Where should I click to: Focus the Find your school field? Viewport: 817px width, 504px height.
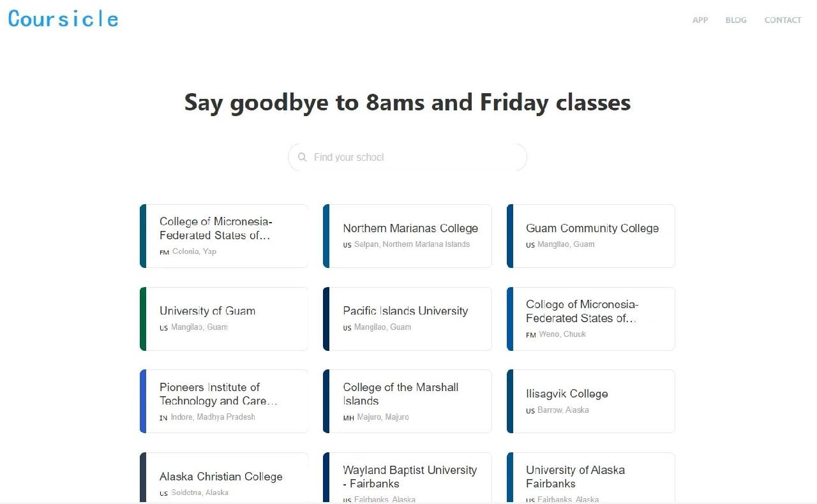[407, 157]
